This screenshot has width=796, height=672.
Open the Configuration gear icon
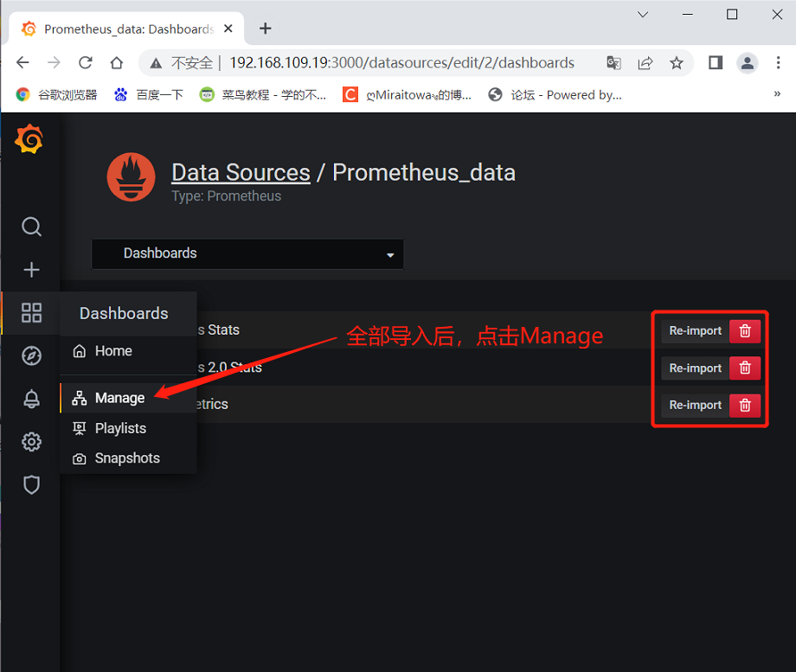click(31, 442)
